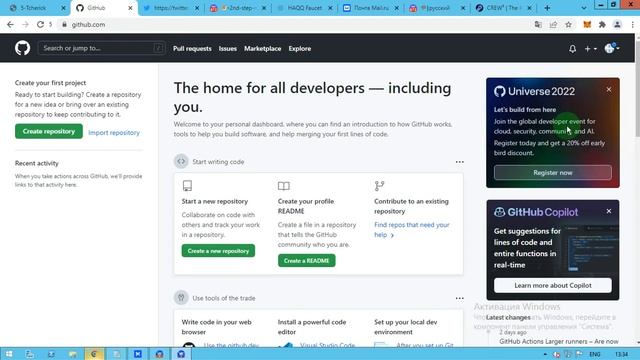Open options for Start writing code section

(460, 162)
